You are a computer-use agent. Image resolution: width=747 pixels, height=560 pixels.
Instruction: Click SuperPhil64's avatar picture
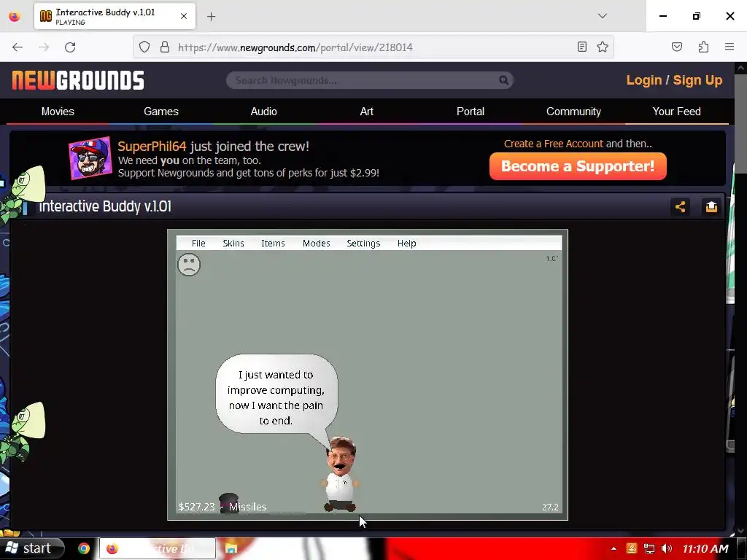click(x=90, y=158)
